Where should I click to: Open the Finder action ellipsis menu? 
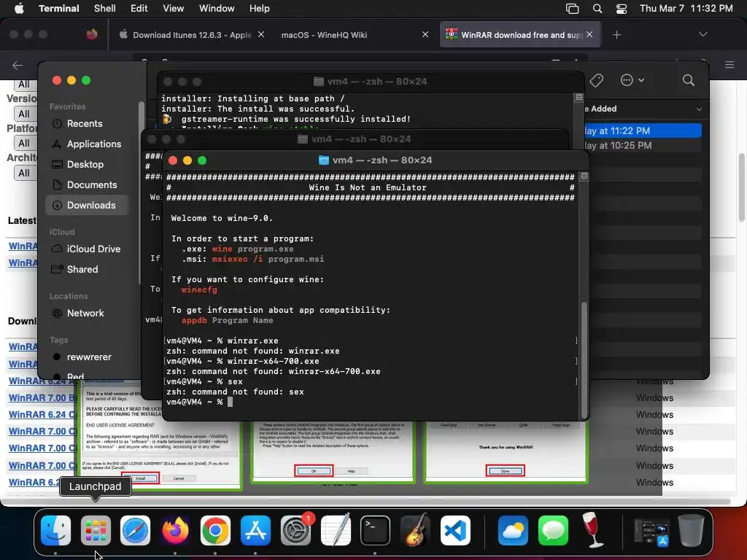(x=632, y=80)
